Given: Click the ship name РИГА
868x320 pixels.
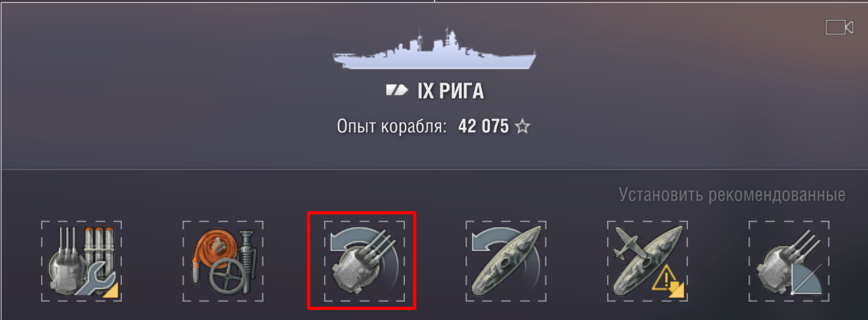Looking at the screenshot, I should click(461, 92).
